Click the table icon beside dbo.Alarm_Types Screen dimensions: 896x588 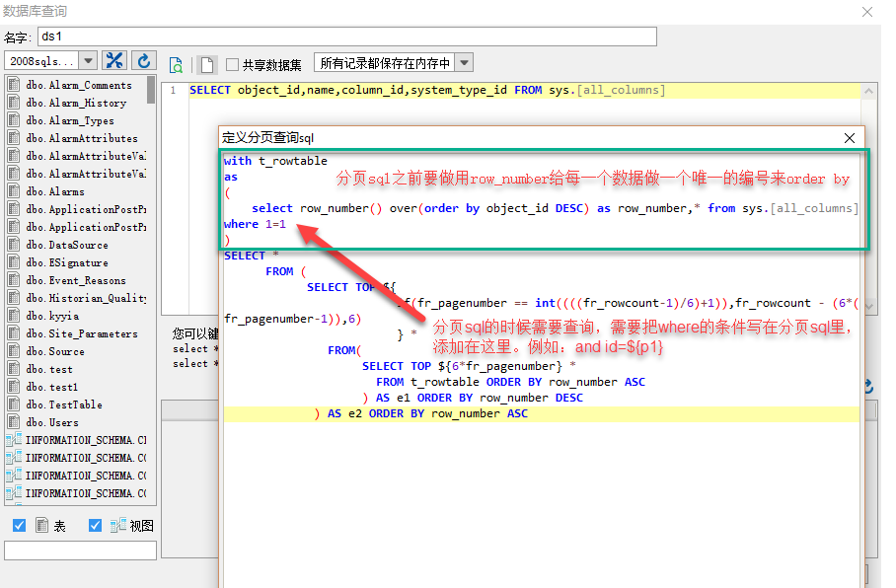(14, 120)
